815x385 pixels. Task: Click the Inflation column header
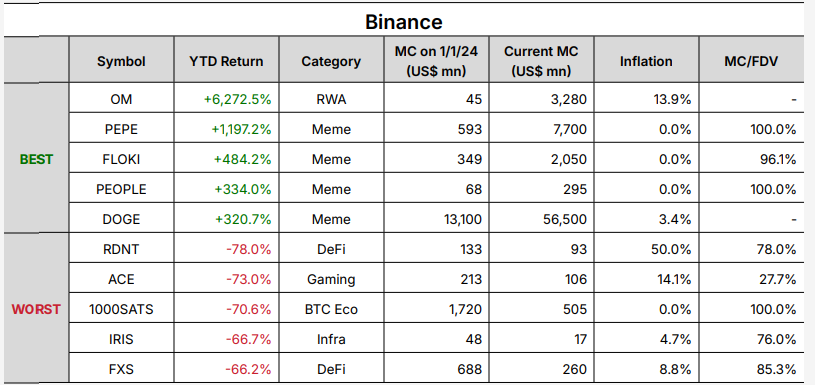coord(646,60)
